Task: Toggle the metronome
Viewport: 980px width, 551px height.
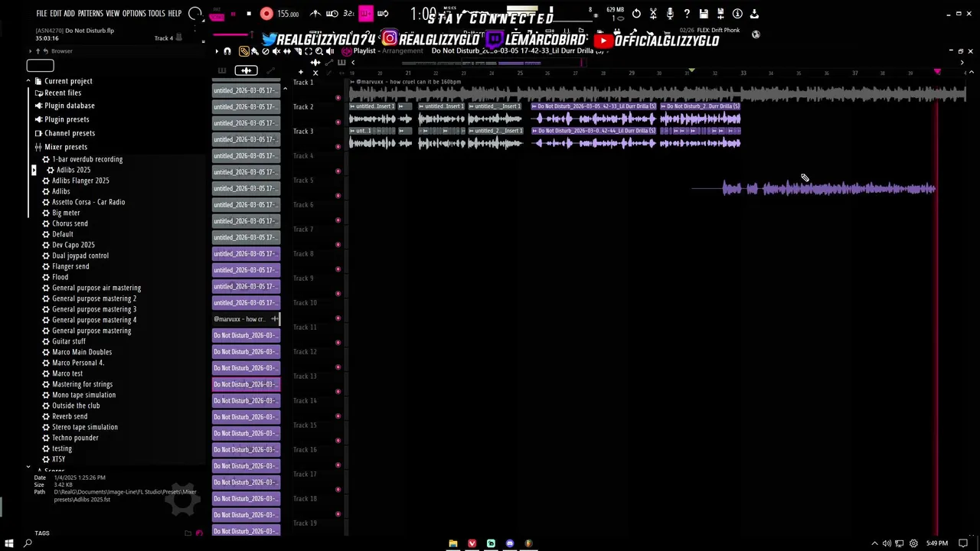Action: pyautogui.click(x=315, y=14)
